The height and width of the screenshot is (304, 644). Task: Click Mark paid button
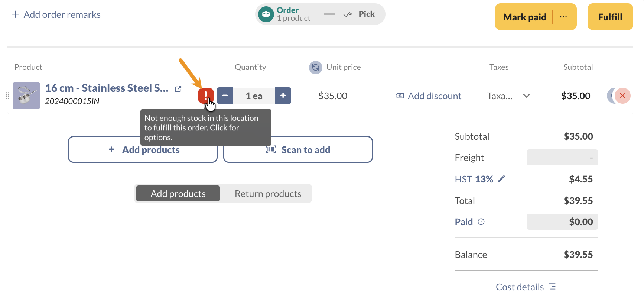[524, 17]
